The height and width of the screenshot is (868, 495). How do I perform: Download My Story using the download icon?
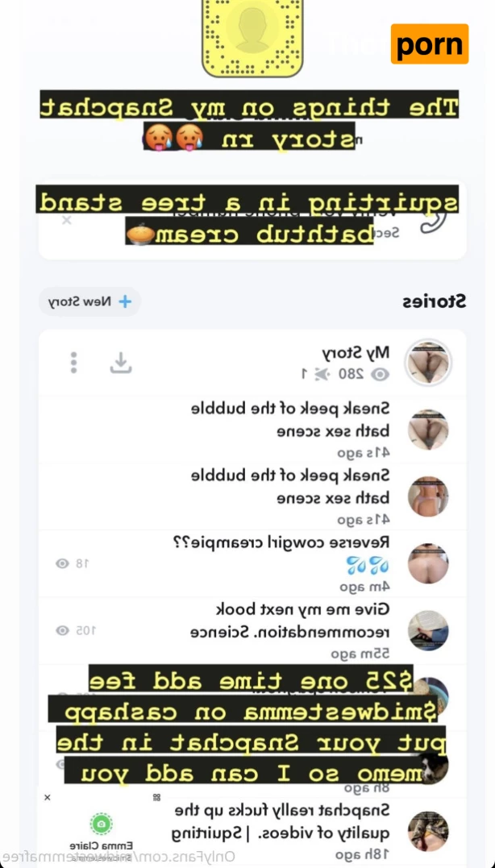pos(120,363)
